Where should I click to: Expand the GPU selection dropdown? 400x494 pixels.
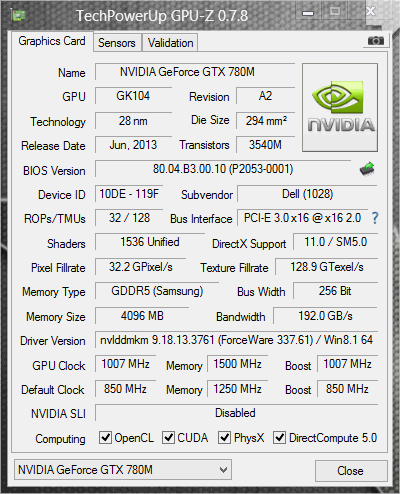(123, 470)
